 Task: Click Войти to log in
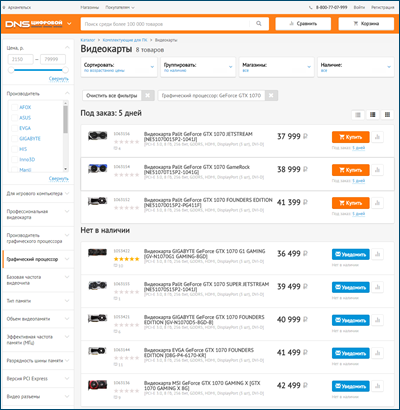pyautogui.click(x=359, y=7)
